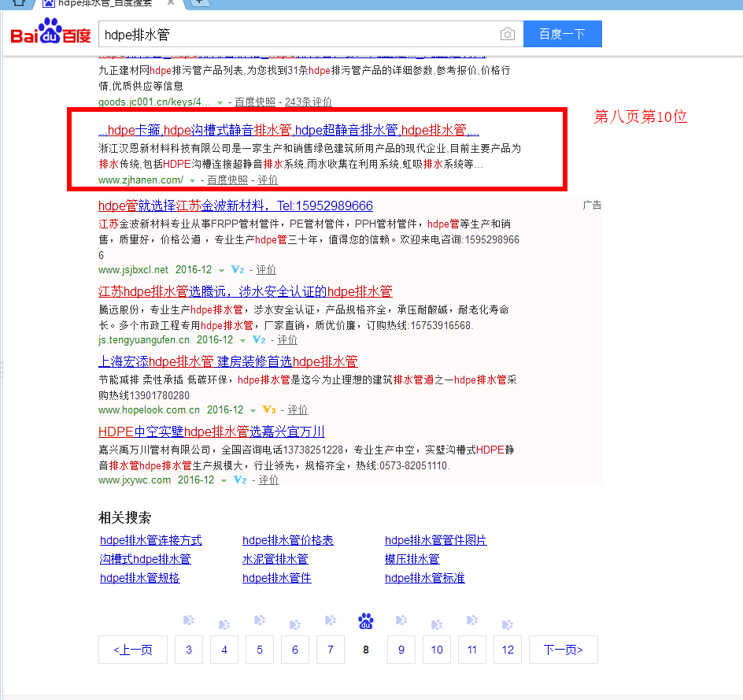The height and width of the screenshot is (700, 743).
Task: Click 评价 beside the www.zjhanen.com result
Action: coord(268,180)
